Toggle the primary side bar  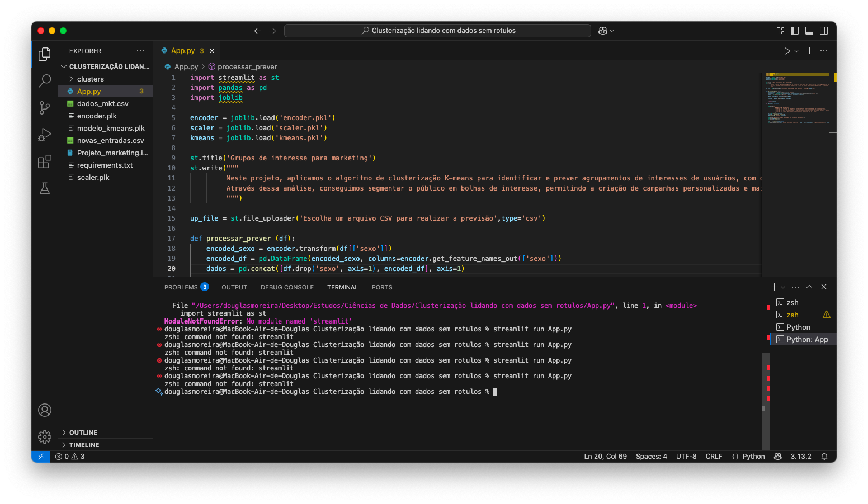[795, 31]
